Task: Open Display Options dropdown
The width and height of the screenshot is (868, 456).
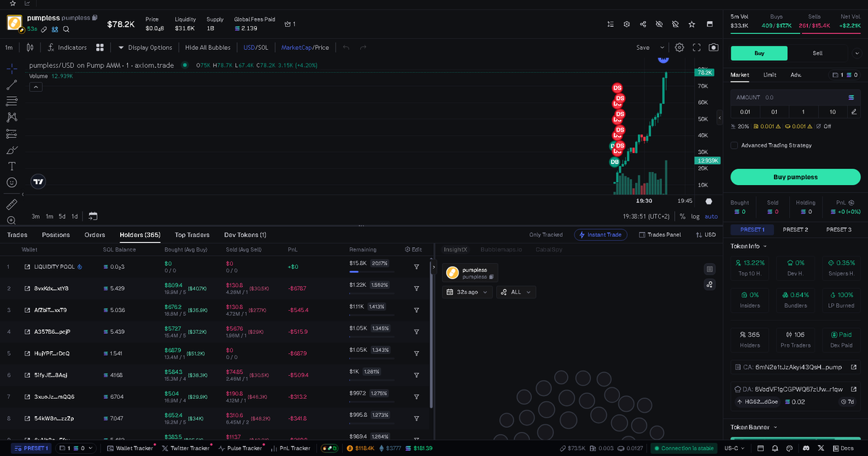Action: (145, 48)
